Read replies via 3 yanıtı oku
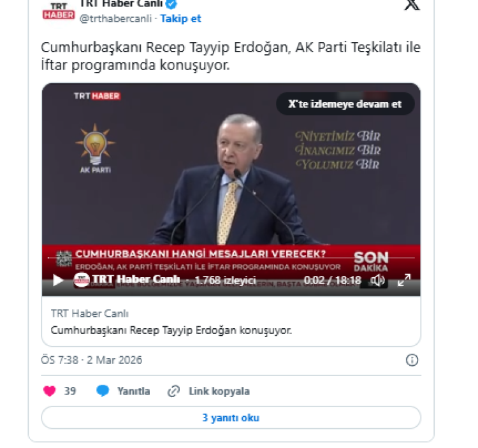 231,417
